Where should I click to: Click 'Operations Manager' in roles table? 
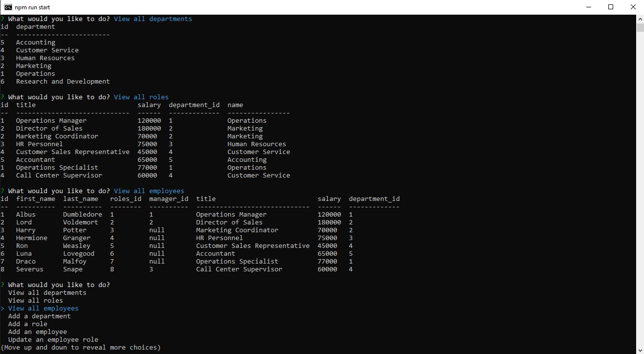(x=51, y=121)
